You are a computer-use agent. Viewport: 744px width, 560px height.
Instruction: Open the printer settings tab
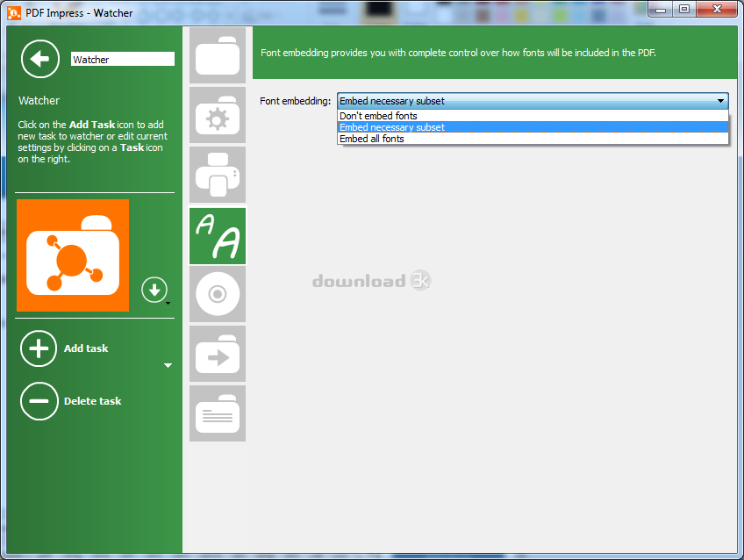pos(218,175)
